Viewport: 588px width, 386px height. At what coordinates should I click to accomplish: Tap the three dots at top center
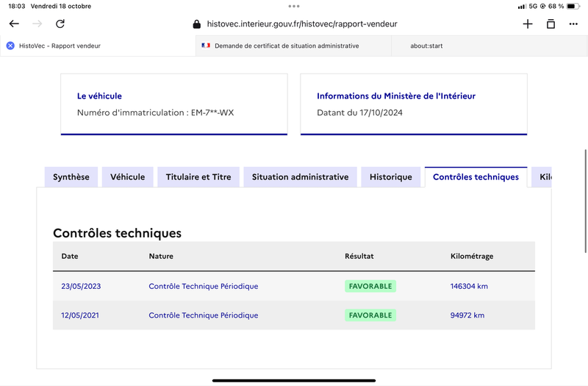click(294, 6)
